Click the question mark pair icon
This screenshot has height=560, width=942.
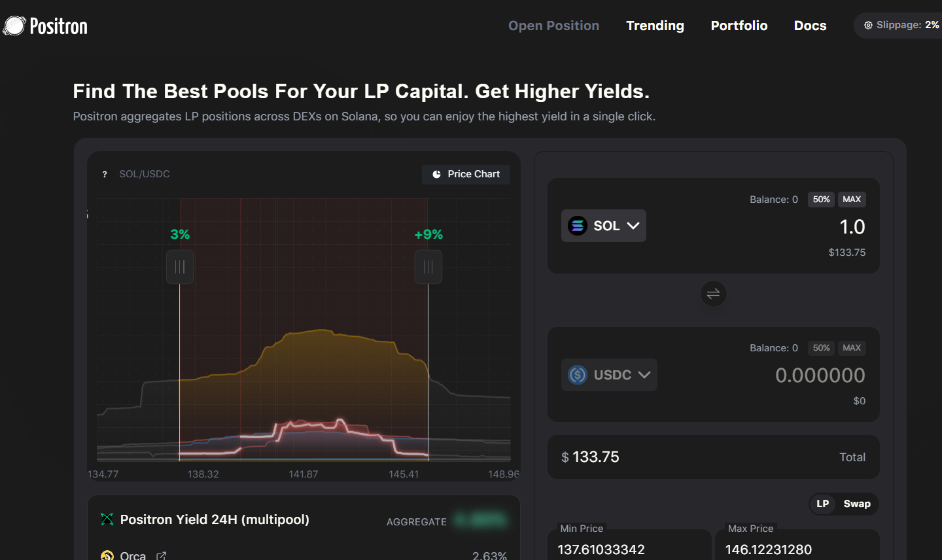click(105, 174)
